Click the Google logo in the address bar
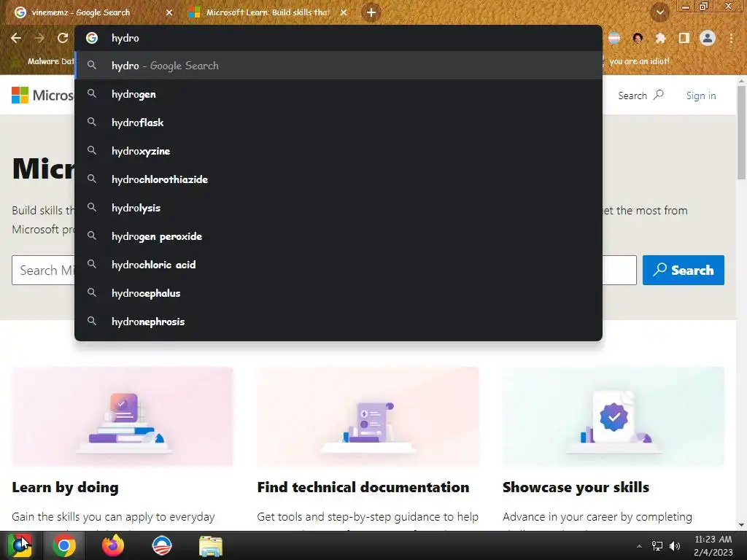The width and height of the screenshot is (747, 560). pos(92,38)
